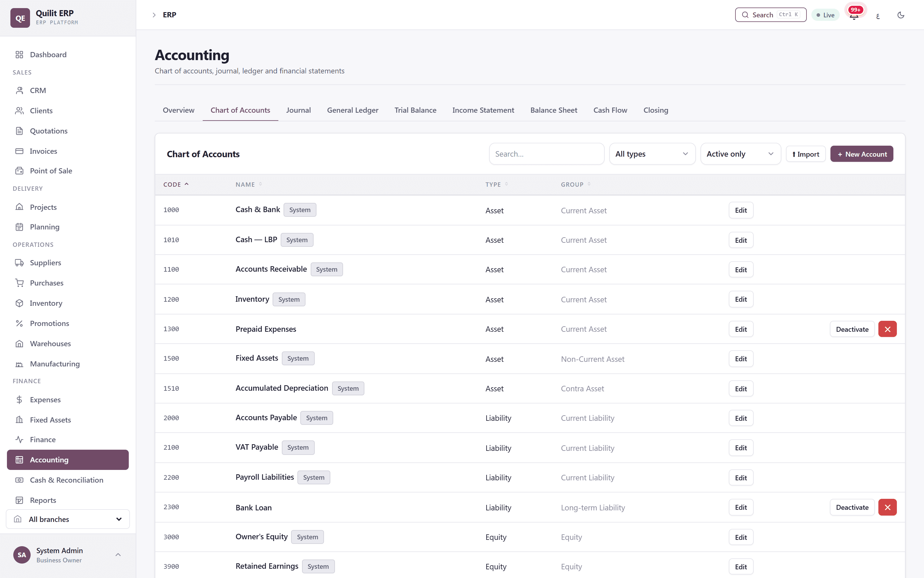Edit the VAT Payable account
The width and height of the screenshot is (924, 578).
(x=741, y=448)
